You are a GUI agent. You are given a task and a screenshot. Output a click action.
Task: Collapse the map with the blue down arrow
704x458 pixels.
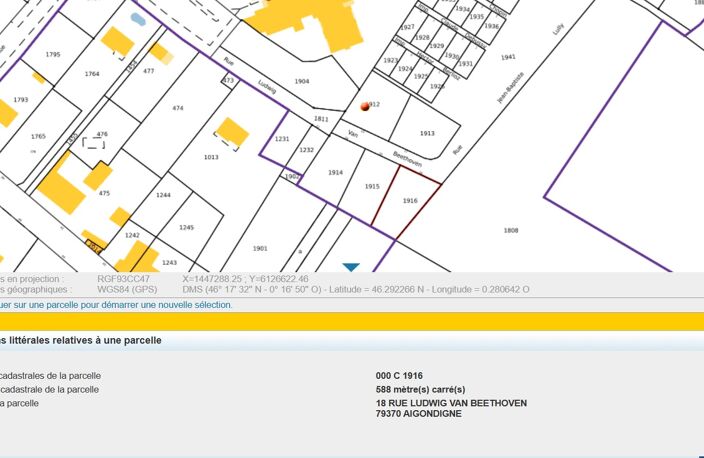[351, 267]
